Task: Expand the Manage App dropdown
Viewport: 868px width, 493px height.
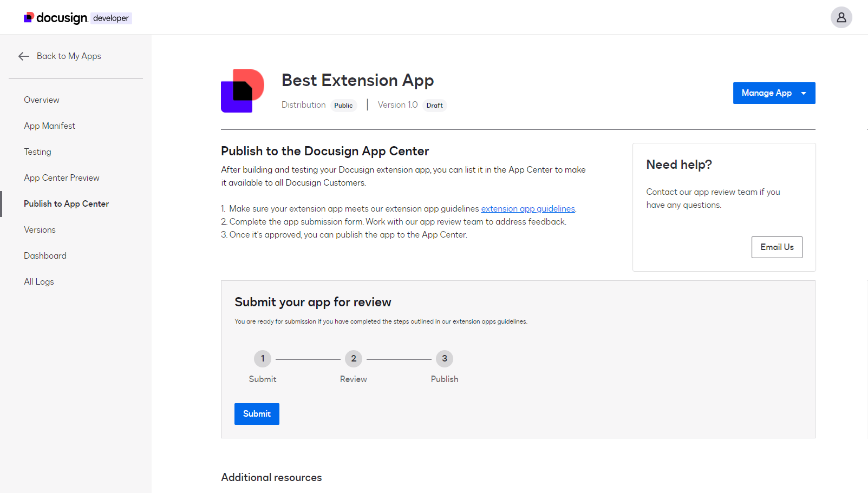Action: click(x=774, y=93)
